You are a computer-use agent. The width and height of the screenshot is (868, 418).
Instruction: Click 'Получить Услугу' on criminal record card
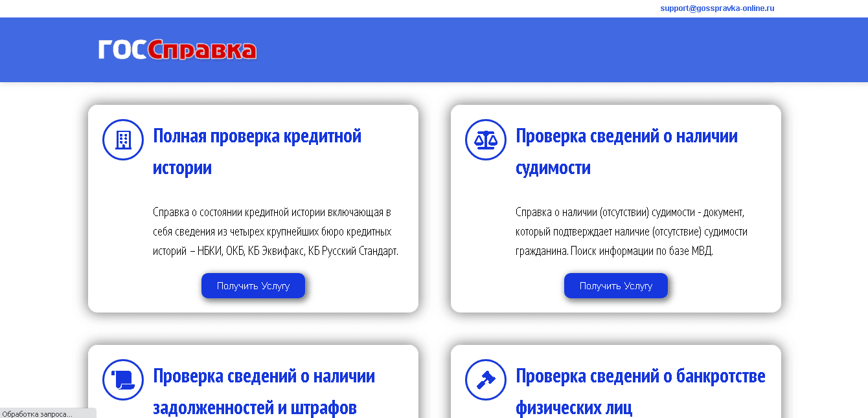click(615, 285)
